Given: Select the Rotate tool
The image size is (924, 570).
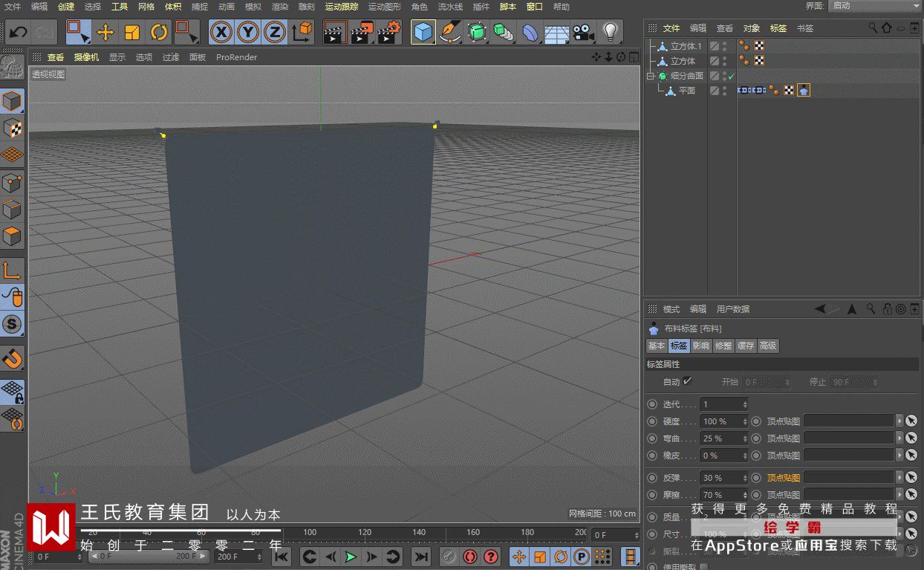Looking at the screenshot, I should click(x=159, y=32).
